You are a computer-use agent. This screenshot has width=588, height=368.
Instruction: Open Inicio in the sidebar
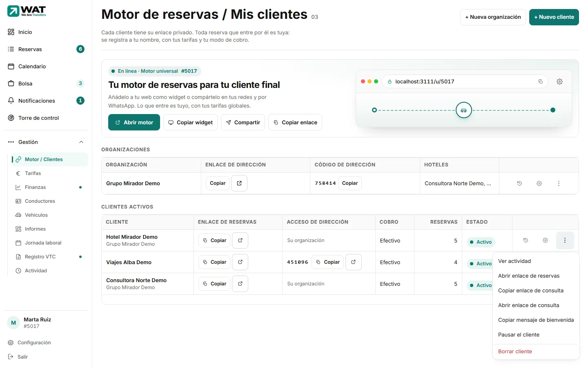coord(46,32)
